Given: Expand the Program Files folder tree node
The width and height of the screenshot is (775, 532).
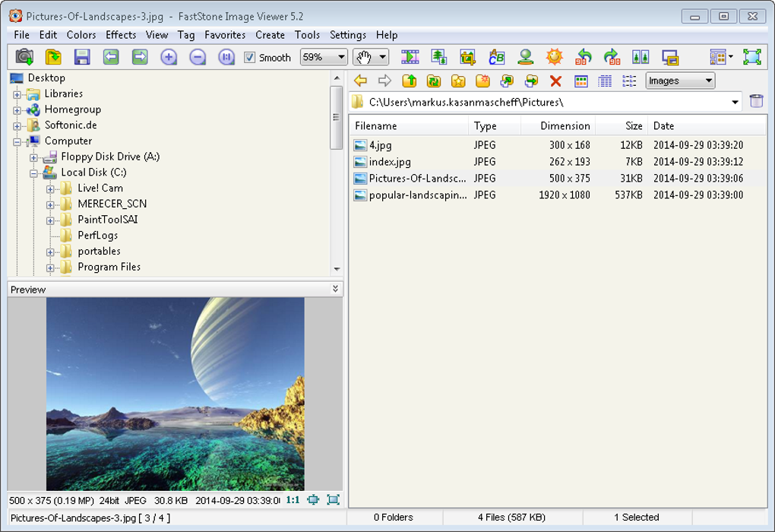Looking at the screenshot, I should click(50, 268).
